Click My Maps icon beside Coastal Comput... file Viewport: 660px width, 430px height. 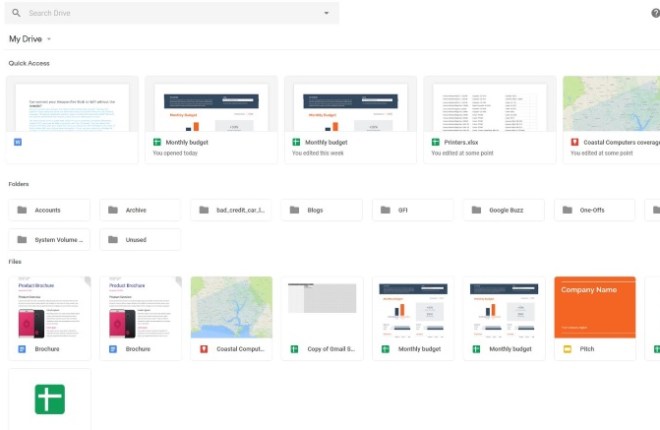pos(204,349)
